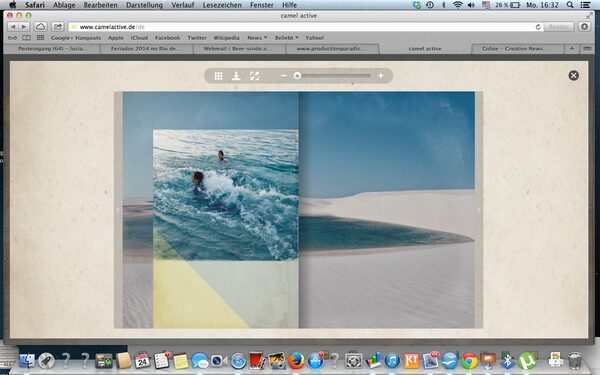
Task: Open the Calendar app in the Dock
Action: [142, 360]
